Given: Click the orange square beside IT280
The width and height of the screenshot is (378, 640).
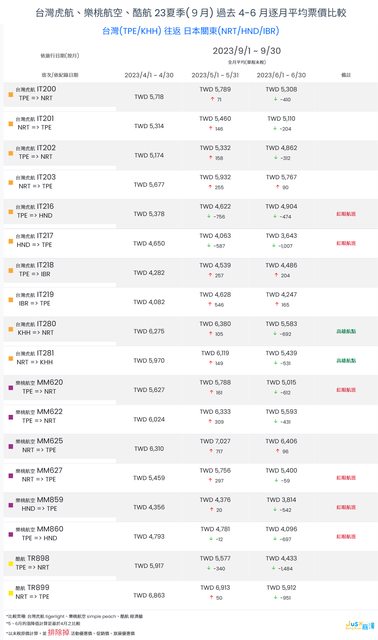Looking at the screenshot, I should tap(11, 329).
